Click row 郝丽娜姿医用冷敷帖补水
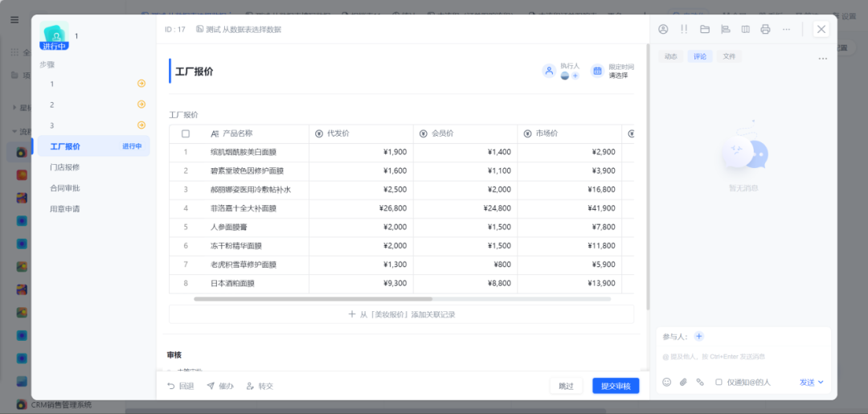 (401, 189)
